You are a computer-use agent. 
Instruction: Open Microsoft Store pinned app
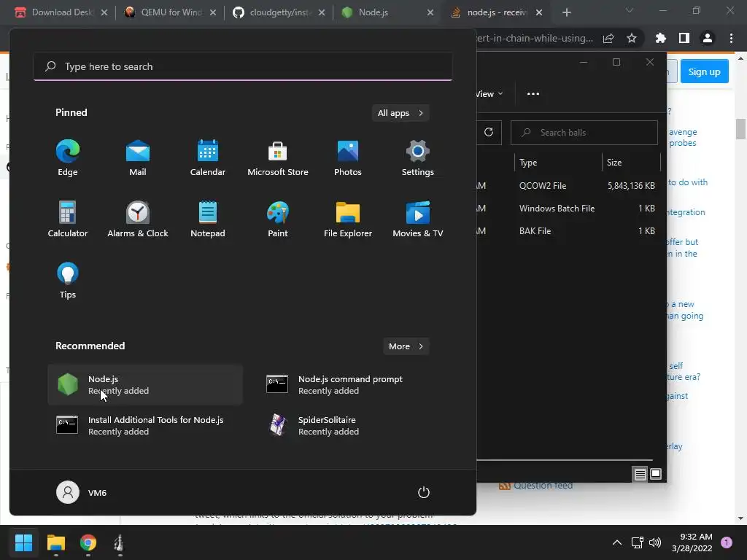[x=278, y=158]
